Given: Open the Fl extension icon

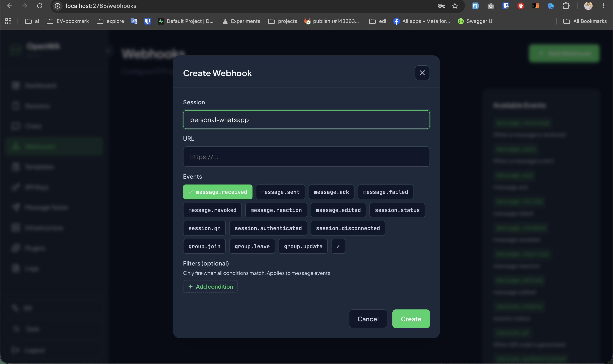Looking at the screenshot, I should click(475, 6).
